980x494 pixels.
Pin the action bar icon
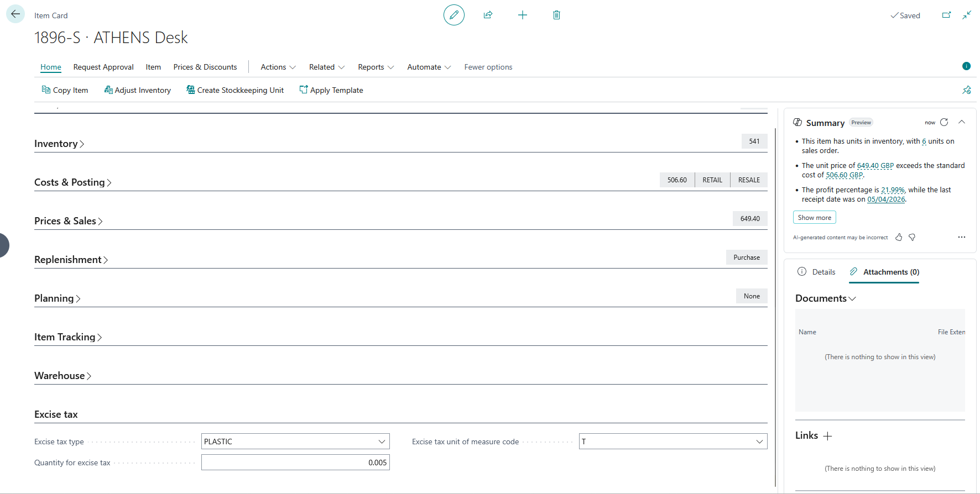pyautogui.click(x=967, y=90)
